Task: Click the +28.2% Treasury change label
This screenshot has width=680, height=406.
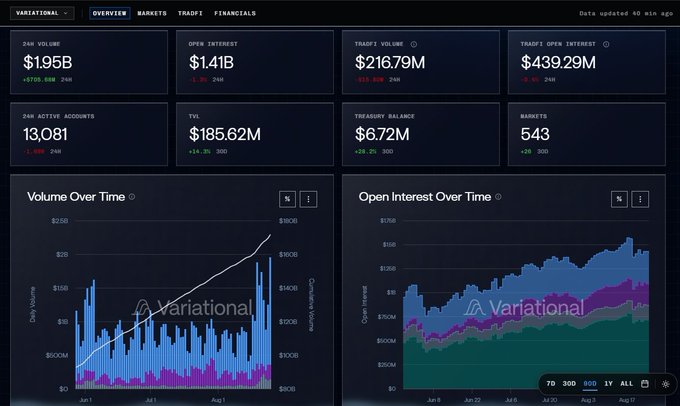Action: pos(365,151)
